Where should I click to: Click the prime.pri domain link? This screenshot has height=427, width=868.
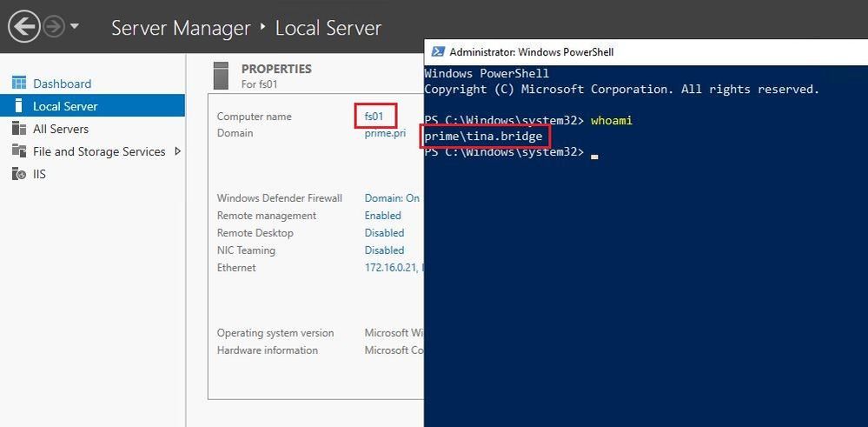tap(385, 133)
